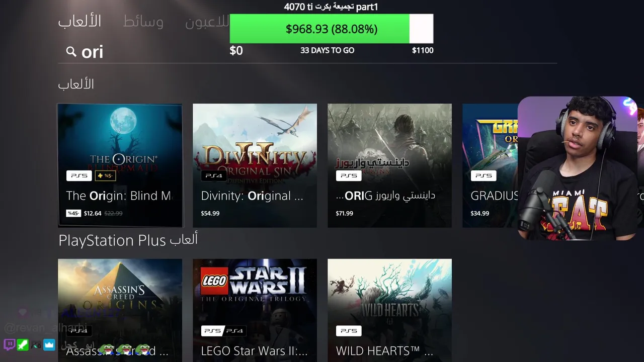
Task: Click the PS5 badge on Dynasty Warriors Origins
Action: click(349, 175)
